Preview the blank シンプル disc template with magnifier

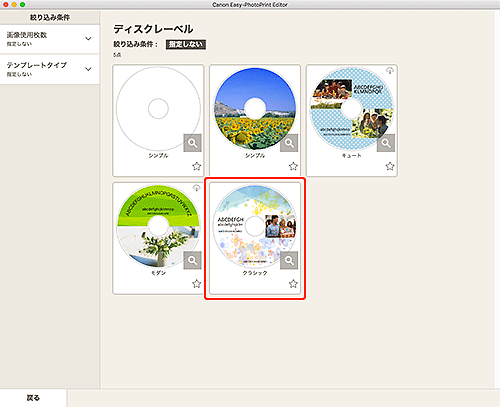(192, 143)
